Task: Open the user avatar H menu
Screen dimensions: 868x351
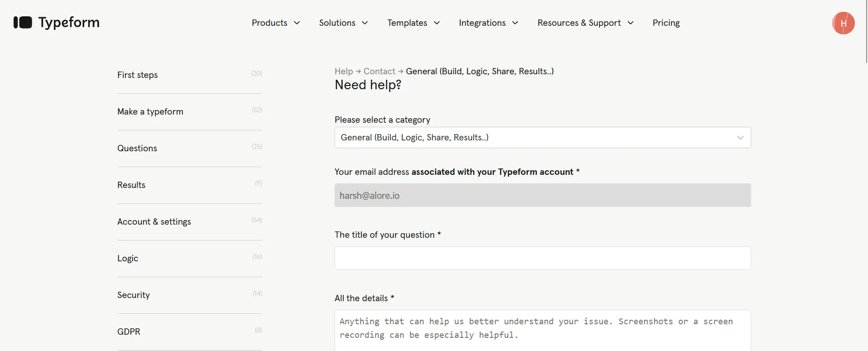Action: [843, 23]
